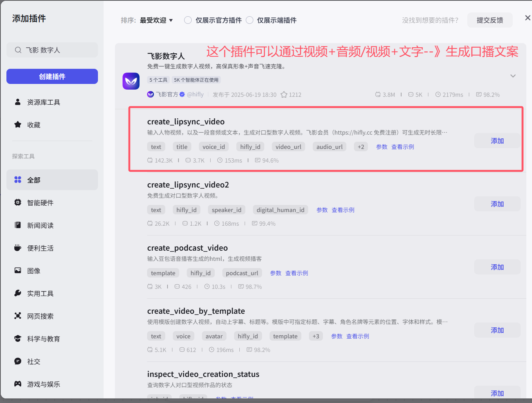Open 查看示例 link for create_lipsync_video
The image size is (532, 403).
click(403, 147)
